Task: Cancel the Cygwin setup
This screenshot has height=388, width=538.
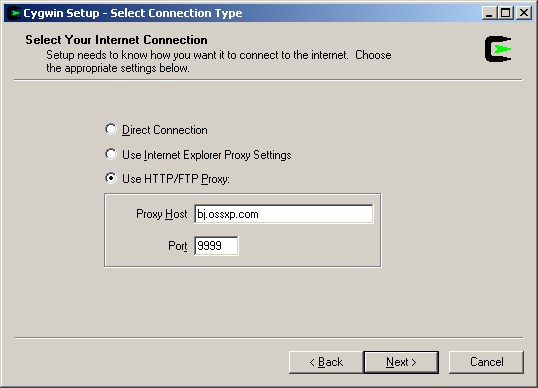Action: [x=486, y=362]
